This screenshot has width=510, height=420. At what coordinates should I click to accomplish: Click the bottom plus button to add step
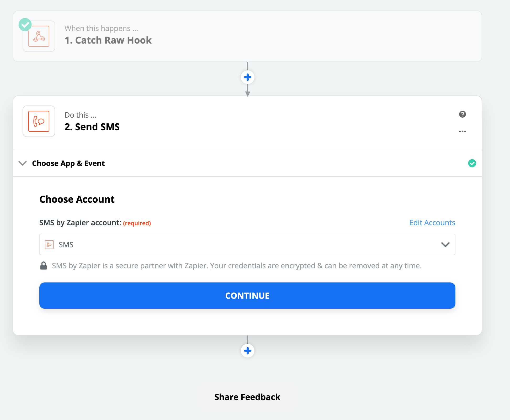coord(247,350)
